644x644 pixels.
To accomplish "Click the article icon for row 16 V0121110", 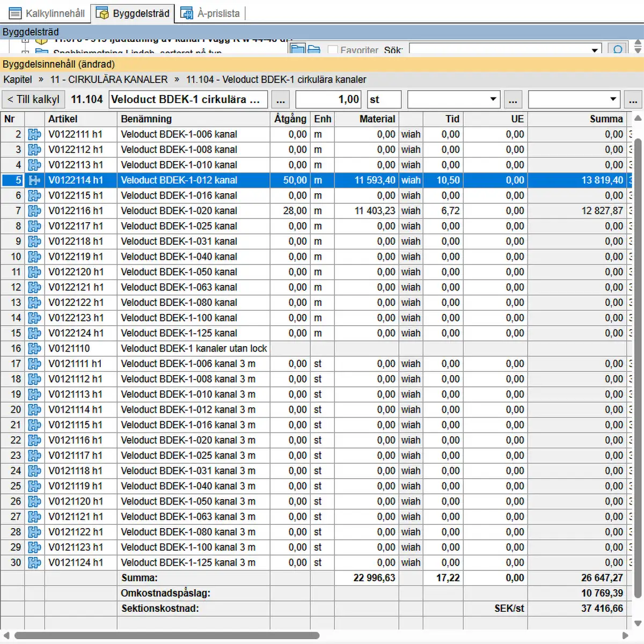I will [34, 349].
